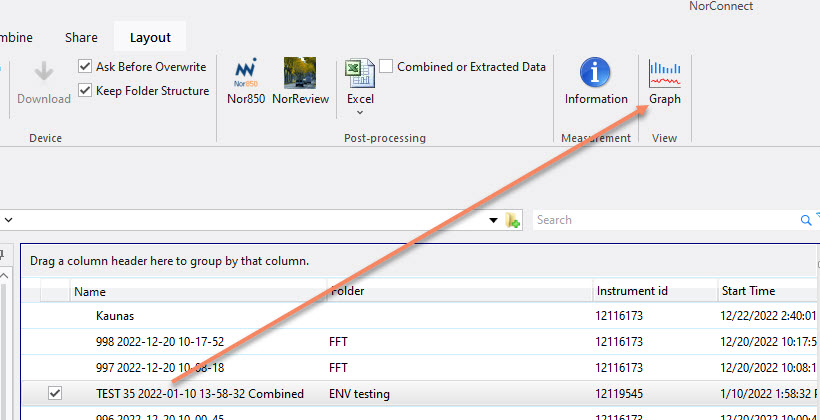The image size is (820, 420).
Task: Toggle the Keep Folder Structure checkbox
Action: [86, 91]
